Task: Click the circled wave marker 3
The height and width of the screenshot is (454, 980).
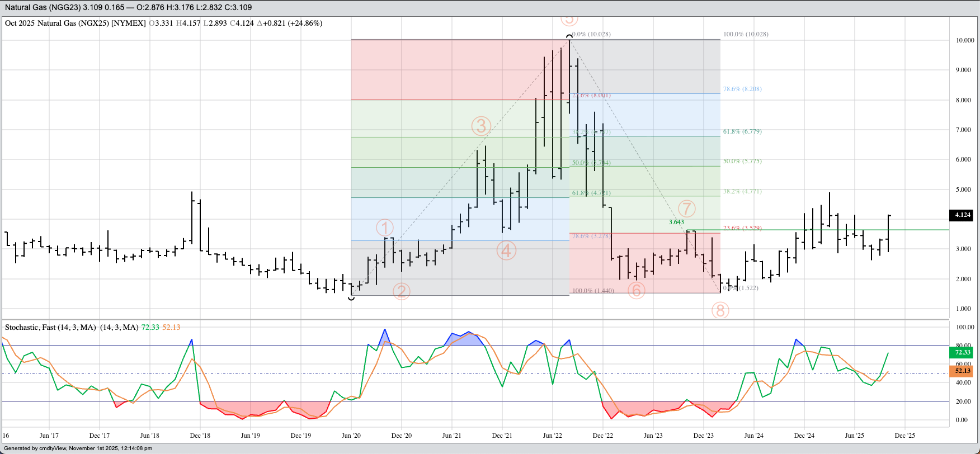Action: coord(481,126)
